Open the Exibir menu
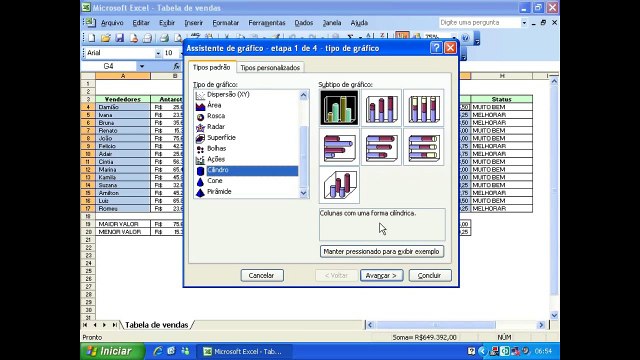The image size is (640, 360). (167, 23)
